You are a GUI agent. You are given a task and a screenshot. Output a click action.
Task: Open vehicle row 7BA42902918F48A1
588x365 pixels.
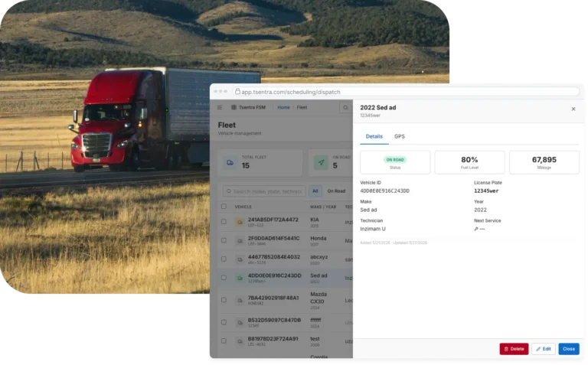[x=286, y=301]
